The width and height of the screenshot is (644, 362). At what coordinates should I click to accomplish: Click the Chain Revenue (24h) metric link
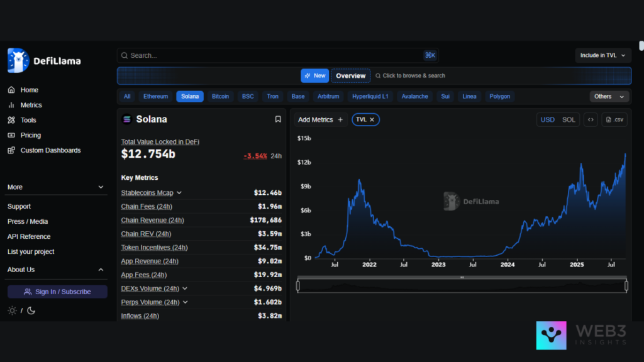tap(152, 221)
